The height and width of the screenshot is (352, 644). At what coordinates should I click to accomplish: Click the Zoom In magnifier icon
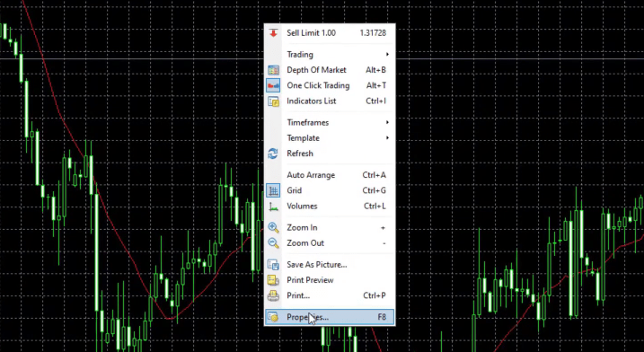click(x=273, y=227)
